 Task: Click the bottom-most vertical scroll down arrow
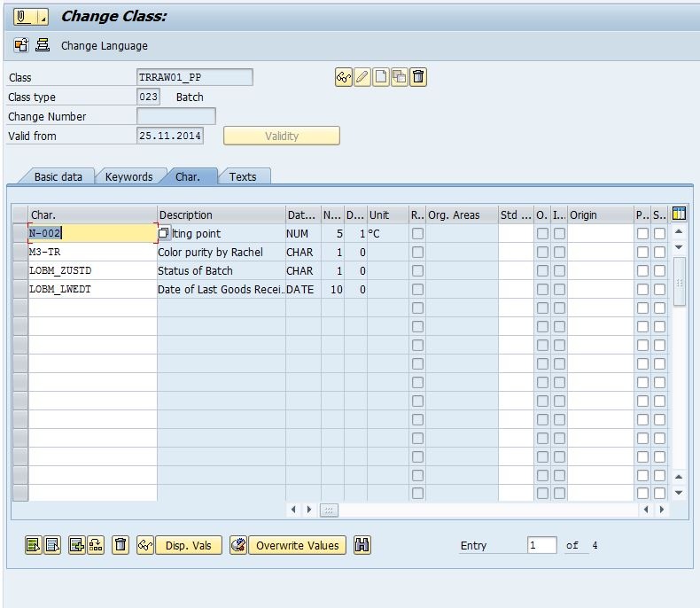click(679, 493)
